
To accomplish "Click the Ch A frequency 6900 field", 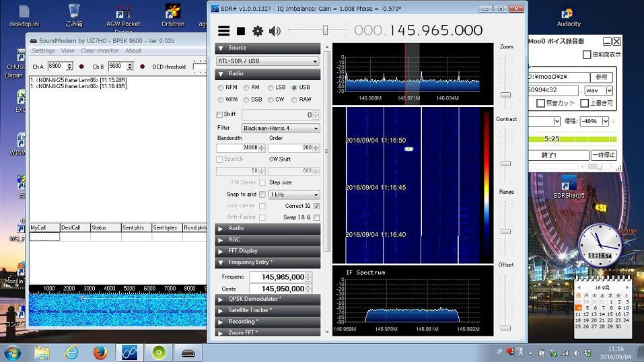I will tap(57, 66).
